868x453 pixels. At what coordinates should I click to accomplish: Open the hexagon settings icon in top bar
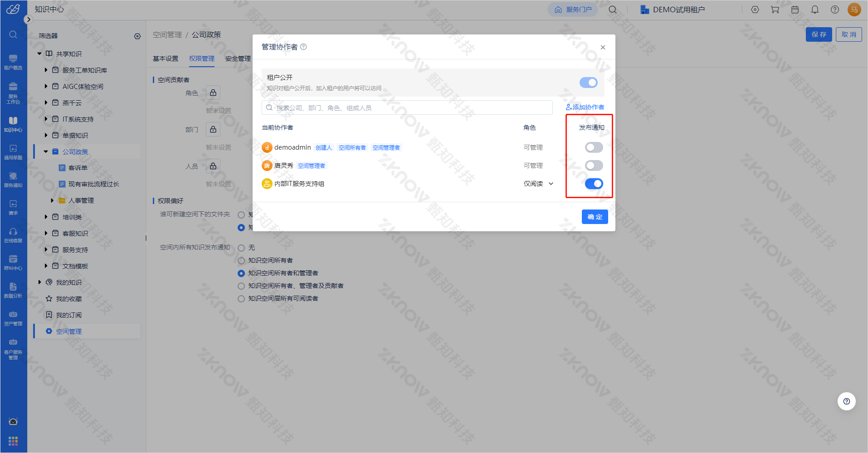(755, 10)
